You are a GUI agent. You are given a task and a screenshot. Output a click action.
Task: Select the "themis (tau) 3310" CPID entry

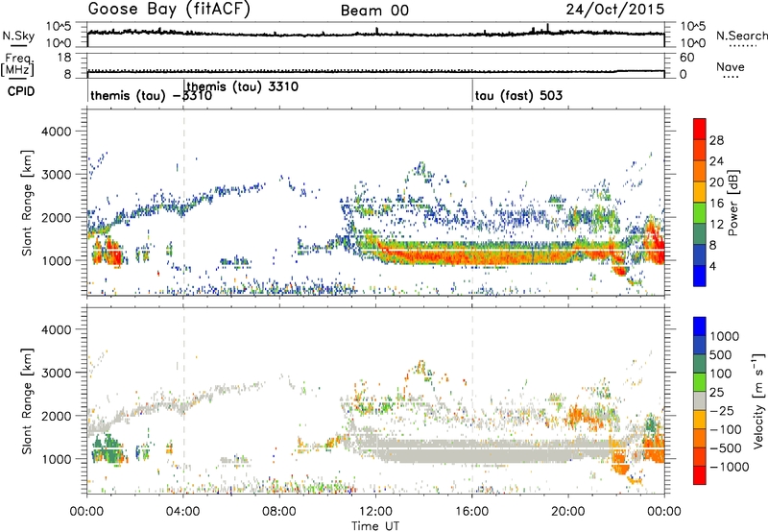tap(243, 86)
